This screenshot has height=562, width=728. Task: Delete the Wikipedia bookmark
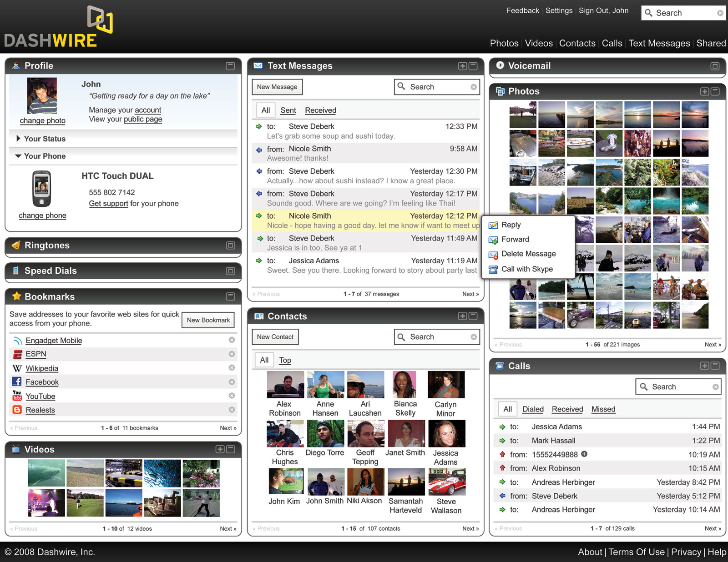point(232,368)
